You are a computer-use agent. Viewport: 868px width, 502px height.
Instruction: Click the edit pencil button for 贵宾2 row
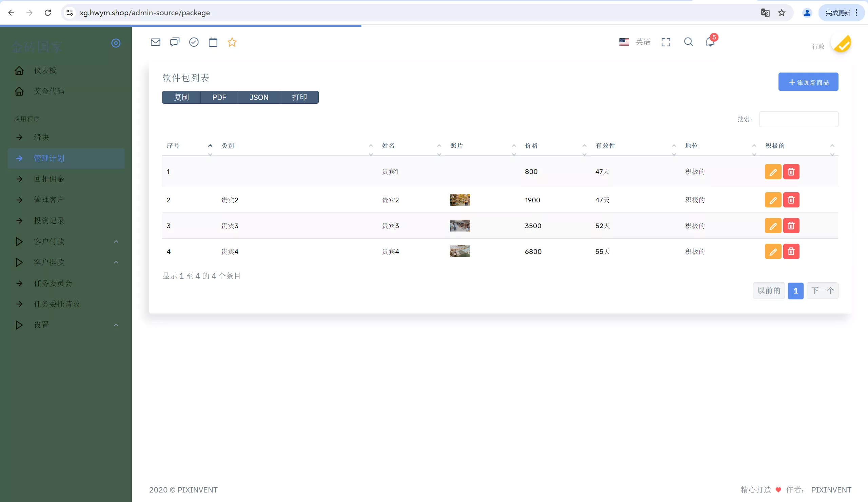[x=773, y=200]
